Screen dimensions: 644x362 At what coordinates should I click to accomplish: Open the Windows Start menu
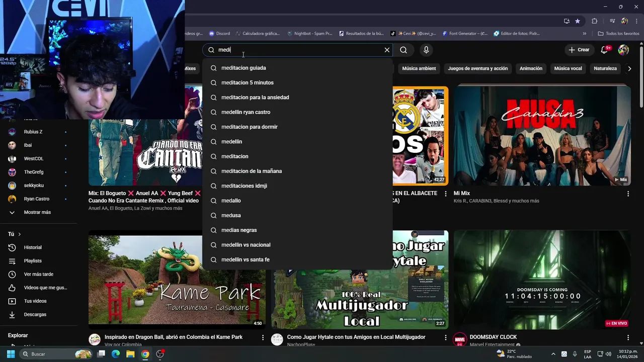pyautogui.click(x=11, y=354)
